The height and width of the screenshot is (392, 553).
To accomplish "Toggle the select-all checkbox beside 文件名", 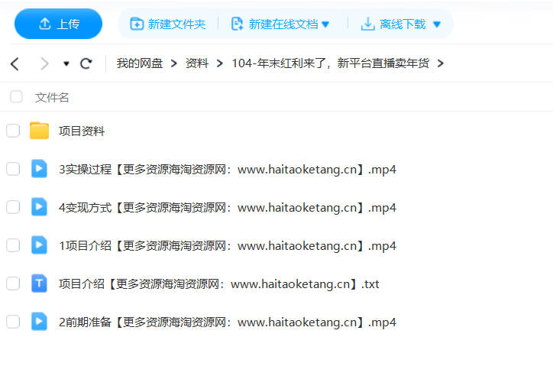I will (x=16, y=97).
